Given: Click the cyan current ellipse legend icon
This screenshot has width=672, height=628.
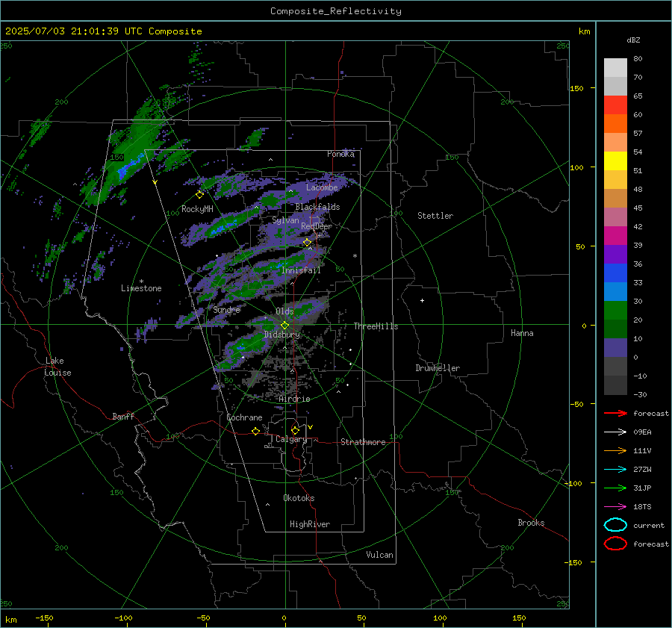Looking at the screenshot, I should tap(615, 525).
